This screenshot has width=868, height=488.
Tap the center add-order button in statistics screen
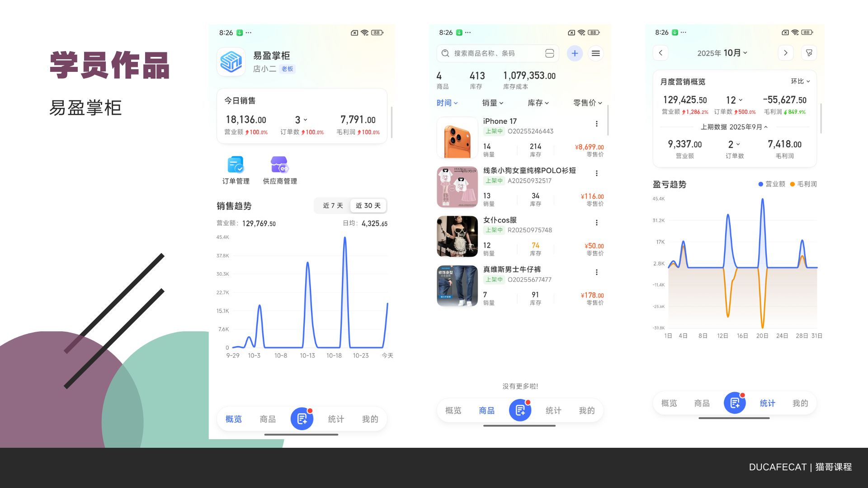735,403
